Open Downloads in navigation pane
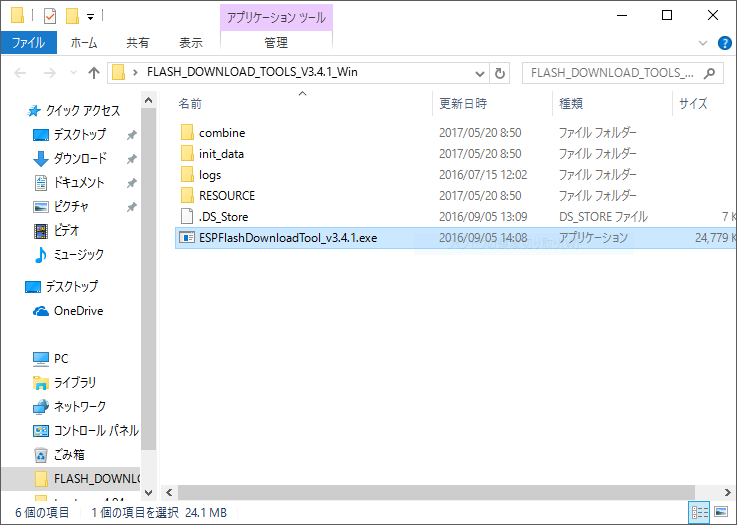The image size is (737, 525). point(80,158)
